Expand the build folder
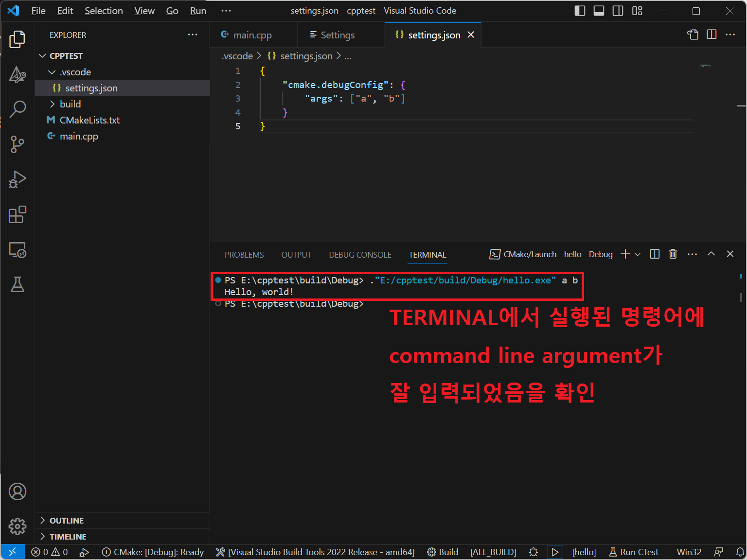Viewport: 747px width, 560px height. pyautogui.click(x=70, y=104)
